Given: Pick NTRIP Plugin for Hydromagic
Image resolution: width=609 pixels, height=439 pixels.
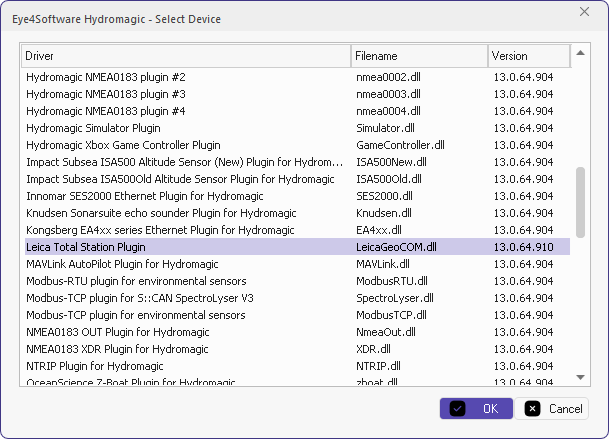Looking at the screenshot, I should click(x=298, y=366).
